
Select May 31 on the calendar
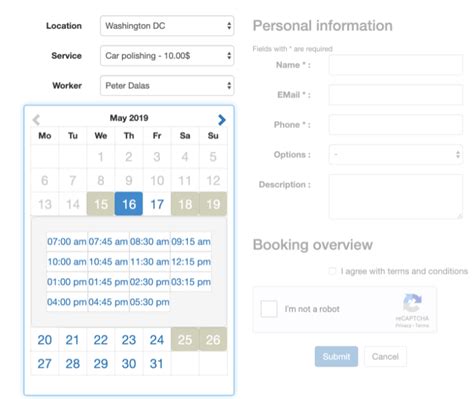tap(157, 363)
